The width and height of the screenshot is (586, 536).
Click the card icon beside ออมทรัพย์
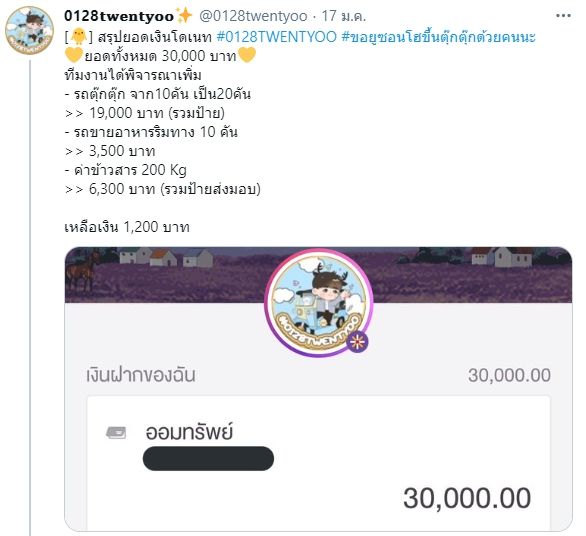click(116, 432)
